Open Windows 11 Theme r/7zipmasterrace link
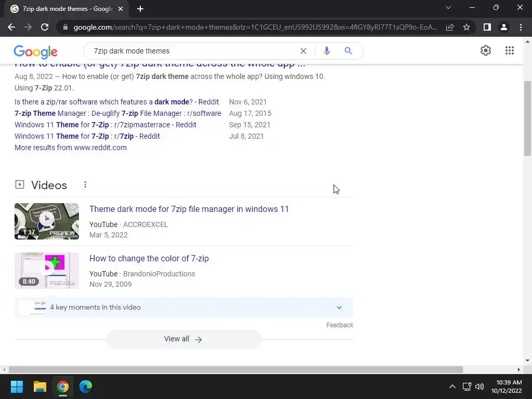 pyautogui.click(x=105, y=125)
